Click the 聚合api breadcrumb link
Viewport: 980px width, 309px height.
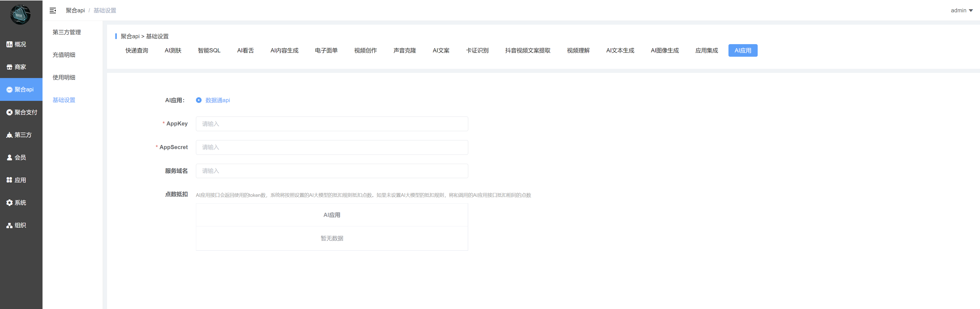[75, 11]
